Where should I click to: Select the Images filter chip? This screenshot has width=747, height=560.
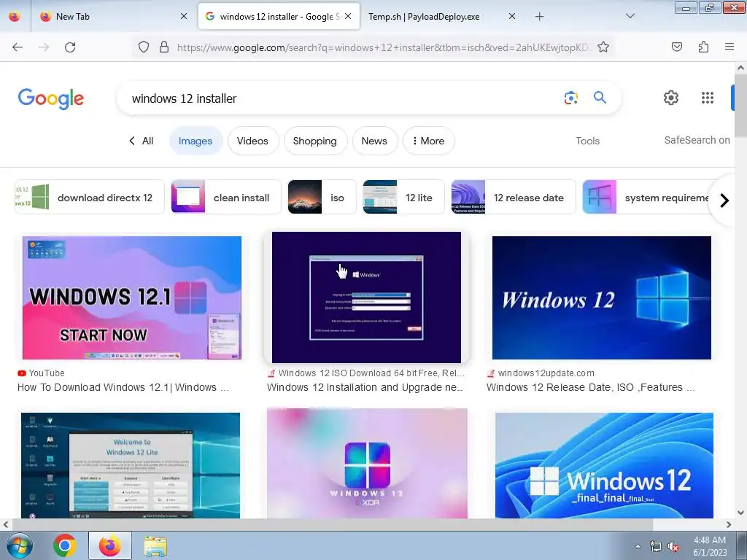point(196,141)
